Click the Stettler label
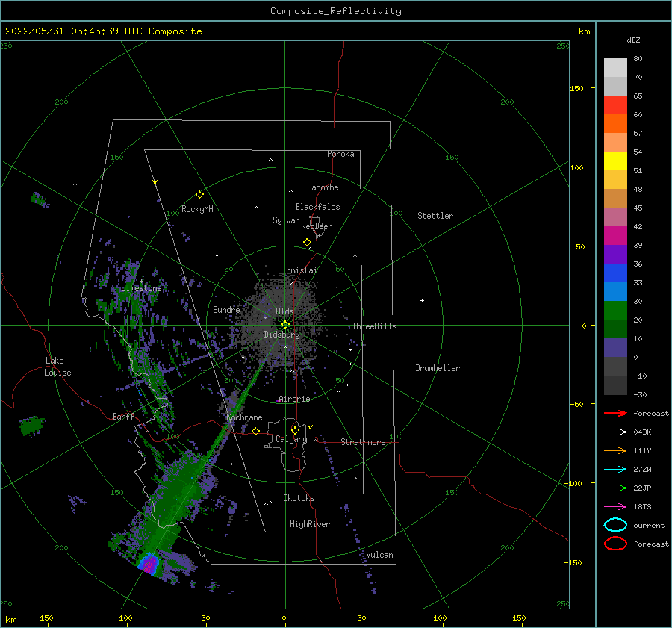 point(435,216)
